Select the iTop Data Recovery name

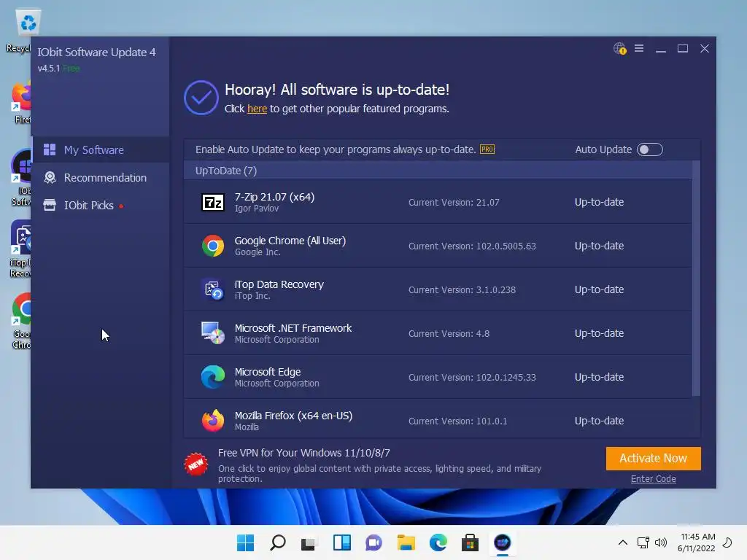pyautogui.click(x=279, y=284)
